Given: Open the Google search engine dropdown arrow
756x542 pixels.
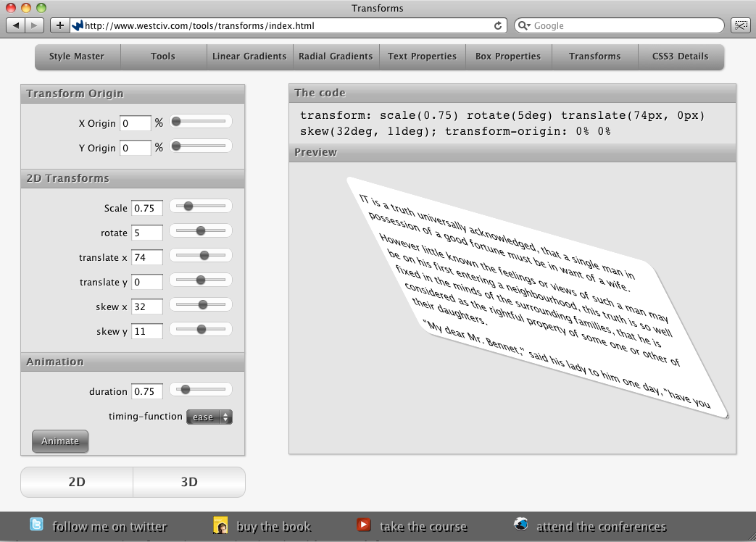Looking at the screenshot, I should 525,25.
